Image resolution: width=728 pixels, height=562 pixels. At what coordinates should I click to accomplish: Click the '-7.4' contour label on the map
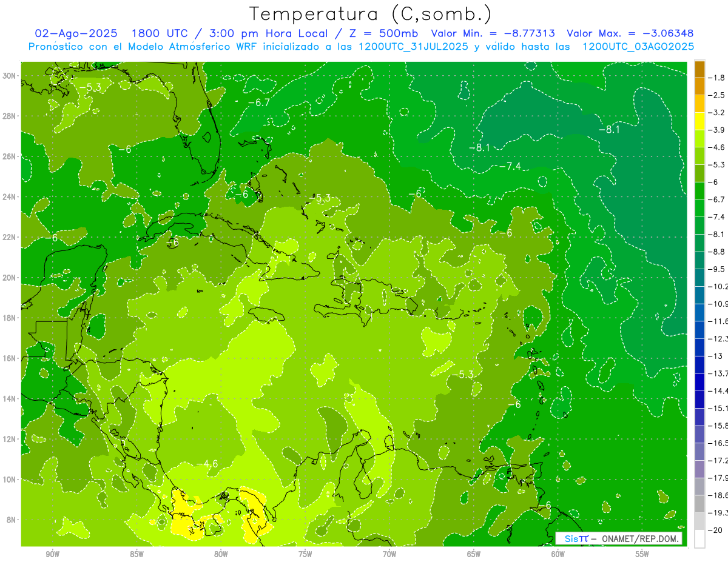[510, 166]
